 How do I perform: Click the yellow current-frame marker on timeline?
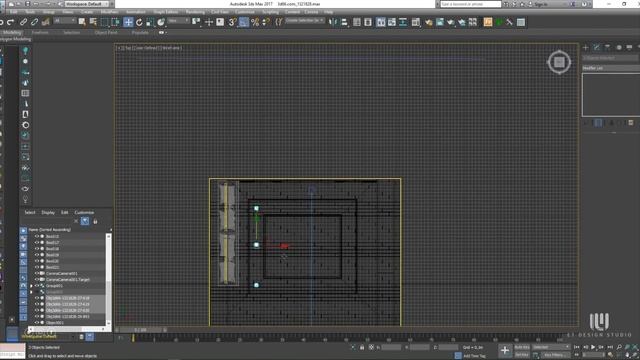(x=133, y=338)
